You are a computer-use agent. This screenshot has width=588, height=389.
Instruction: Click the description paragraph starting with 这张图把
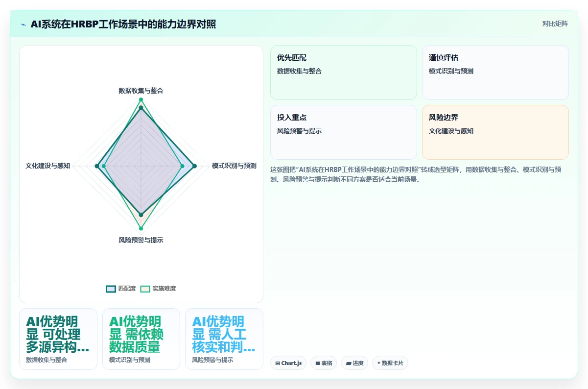click(x=419, y=174)
